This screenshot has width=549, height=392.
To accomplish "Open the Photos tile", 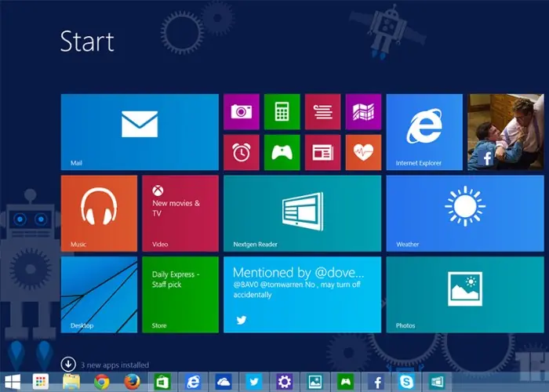I will coord(465,295).
